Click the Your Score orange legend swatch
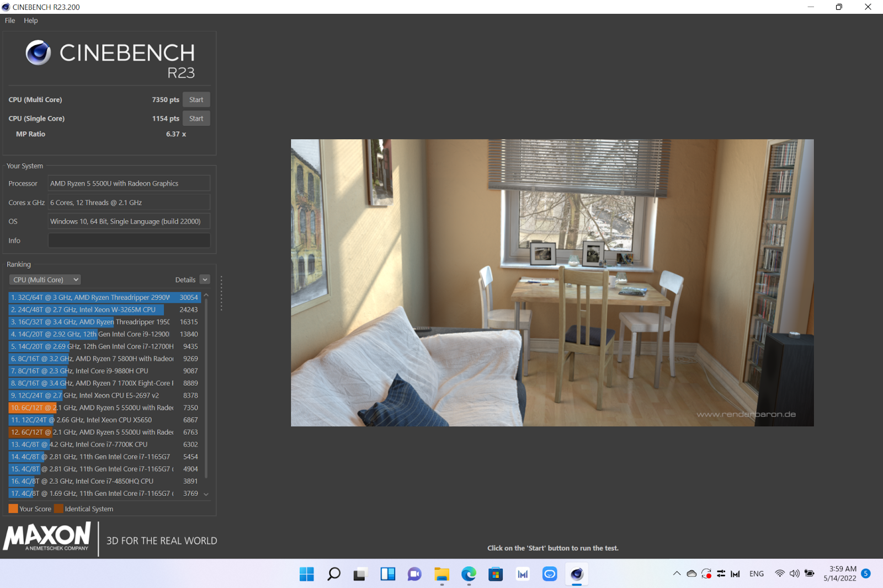The width and height of the screenshot is (883, 588). click(x=13, y=509)
